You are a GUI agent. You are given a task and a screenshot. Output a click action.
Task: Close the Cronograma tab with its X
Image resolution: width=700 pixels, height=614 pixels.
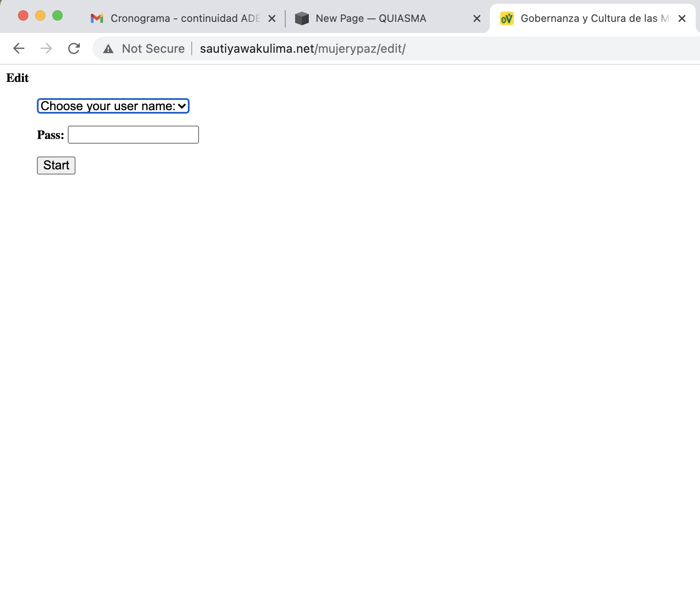click(273, 18)
